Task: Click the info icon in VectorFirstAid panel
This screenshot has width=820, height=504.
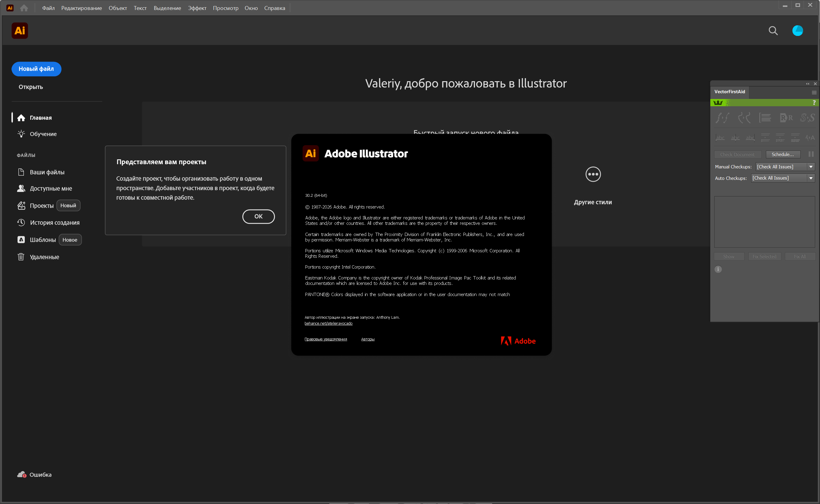Action: pyautogui.click(x=718, y=269)
